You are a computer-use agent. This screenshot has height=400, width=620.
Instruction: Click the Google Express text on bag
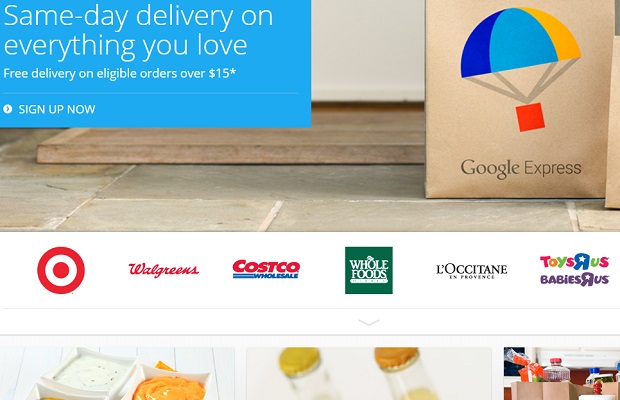tap(521, 169)
